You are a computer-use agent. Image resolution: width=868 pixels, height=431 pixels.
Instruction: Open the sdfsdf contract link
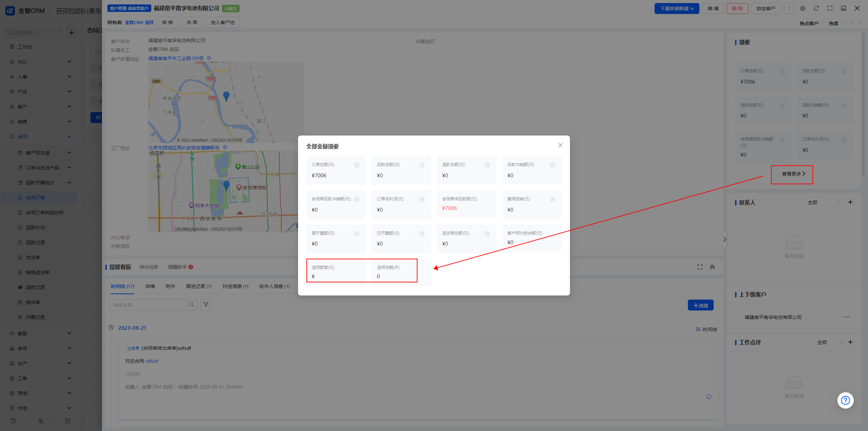pos(152,361)
